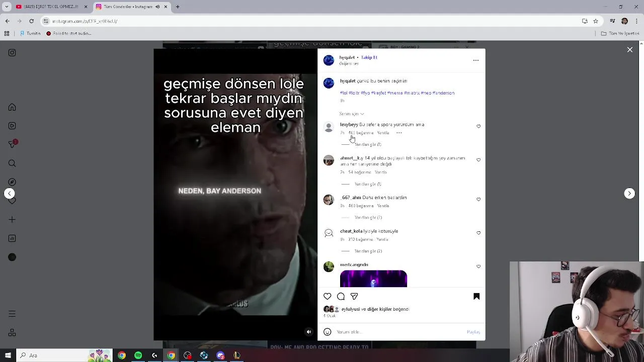This screenshot has width=644, height=362.
Task: Open comment bubble icon under post
Action: (341, 297)
